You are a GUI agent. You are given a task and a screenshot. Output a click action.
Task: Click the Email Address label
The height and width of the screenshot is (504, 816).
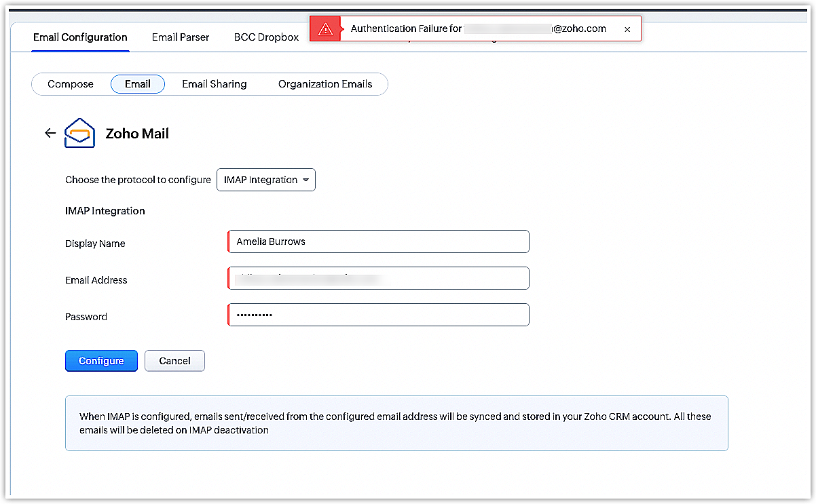point(96,280)
